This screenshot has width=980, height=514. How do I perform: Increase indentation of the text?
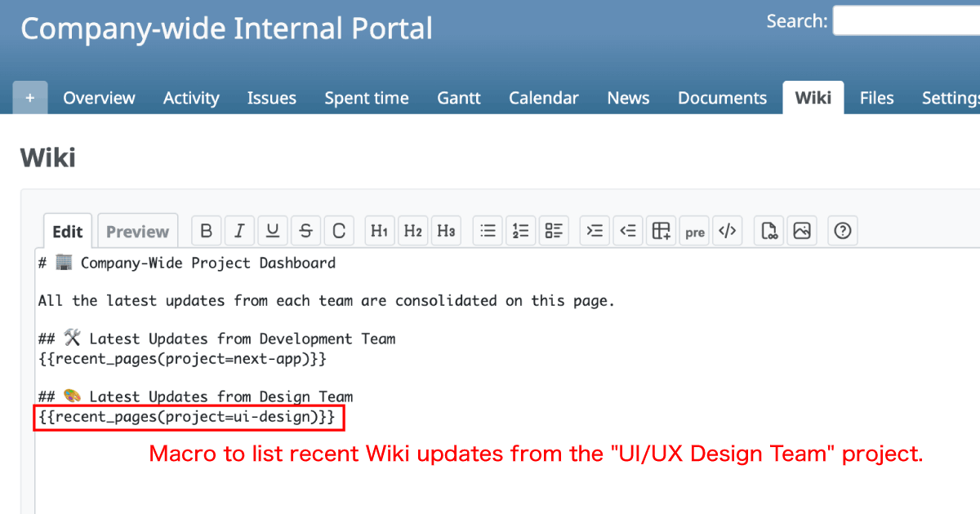pos(594,230)
